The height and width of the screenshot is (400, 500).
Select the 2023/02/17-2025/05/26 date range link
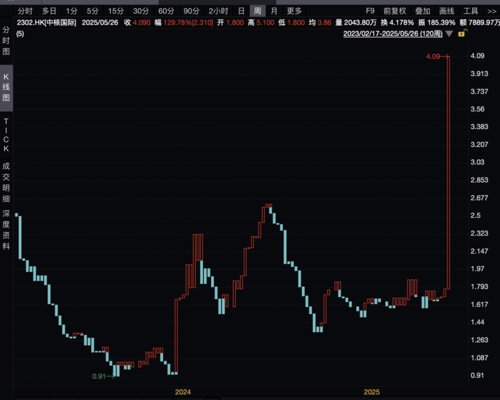[x=393, y=34]
